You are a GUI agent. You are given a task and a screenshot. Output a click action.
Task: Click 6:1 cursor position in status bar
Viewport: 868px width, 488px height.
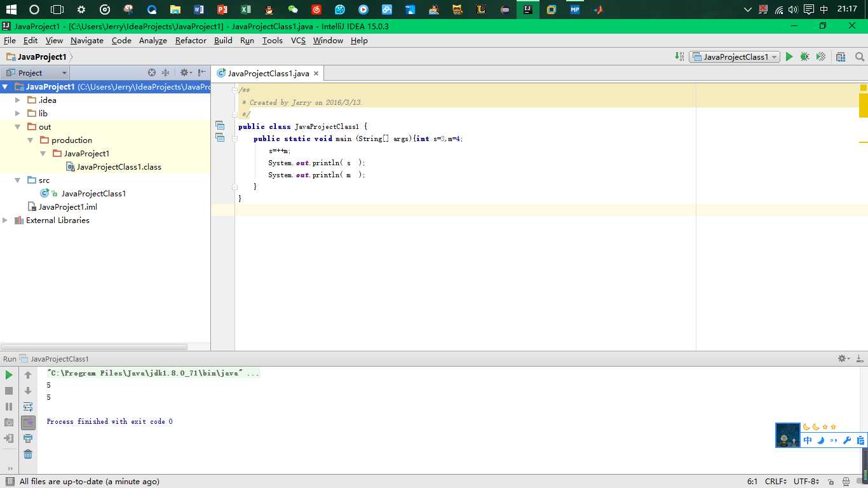(x=752, y=482)
